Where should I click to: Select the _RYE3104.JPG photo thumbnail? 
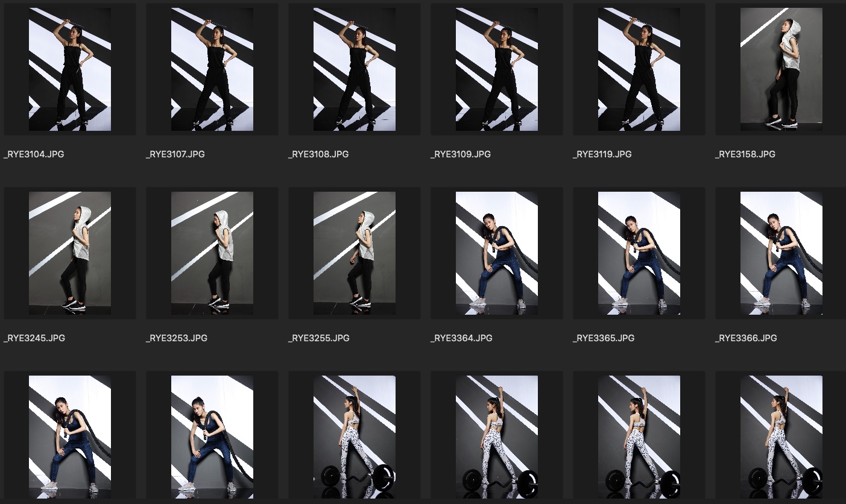click(70, 69)
